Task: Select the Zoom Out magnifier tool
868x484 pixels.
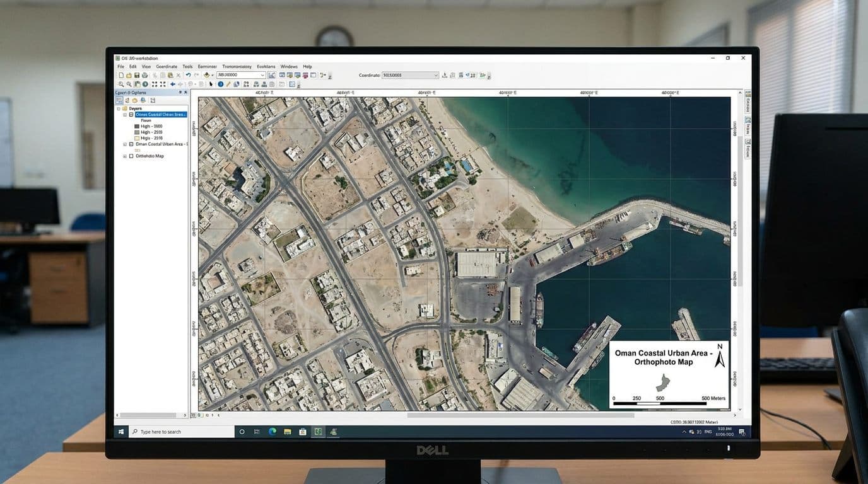Action: tap(129, 84)
